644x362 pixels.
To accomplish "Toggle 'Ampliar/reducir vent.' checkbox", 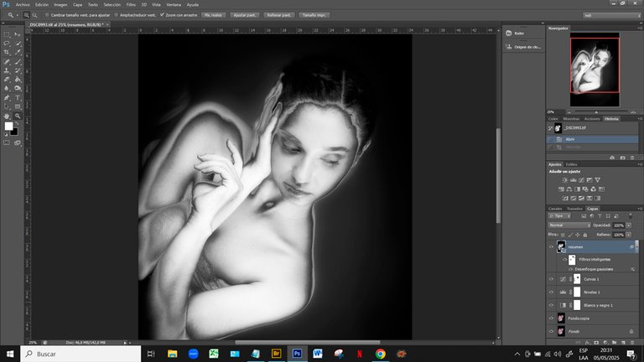I will [x=117, y=15].
